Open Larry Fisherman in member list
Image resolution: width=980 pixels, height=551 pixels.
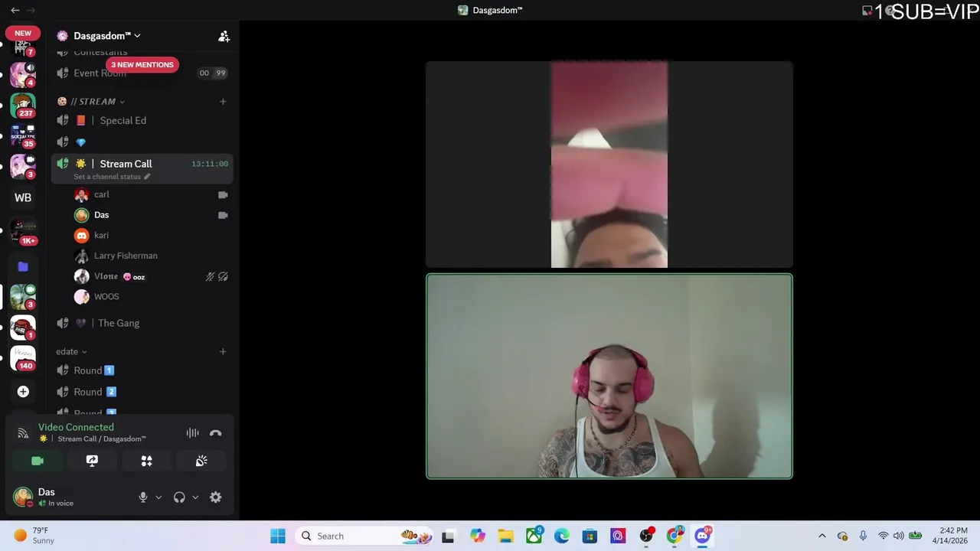(x=126, y=256)
